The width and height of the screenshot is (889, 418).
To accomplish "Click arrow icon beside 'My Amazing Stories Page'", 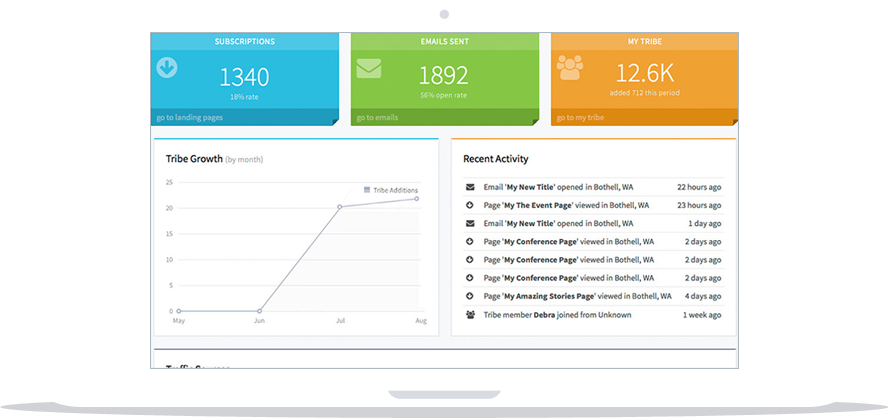I will tap(470, 296).
